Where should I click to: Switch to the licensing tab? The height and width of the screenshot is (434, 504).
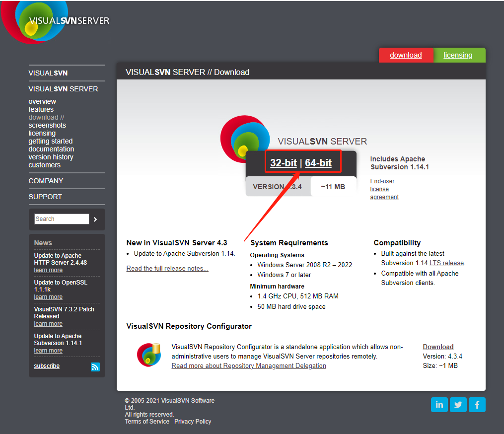(458, 55)
